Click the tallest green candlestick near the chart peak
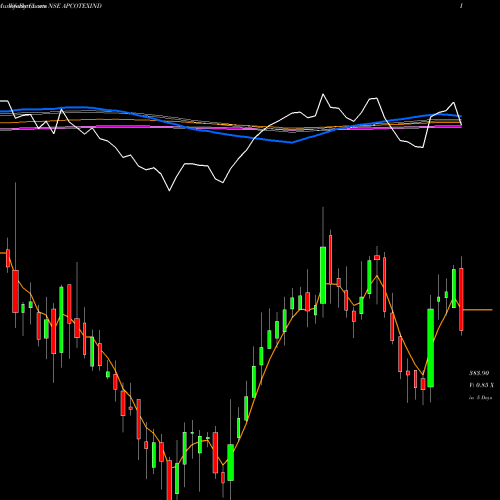 pyautogui.click(x=323, y=275)
